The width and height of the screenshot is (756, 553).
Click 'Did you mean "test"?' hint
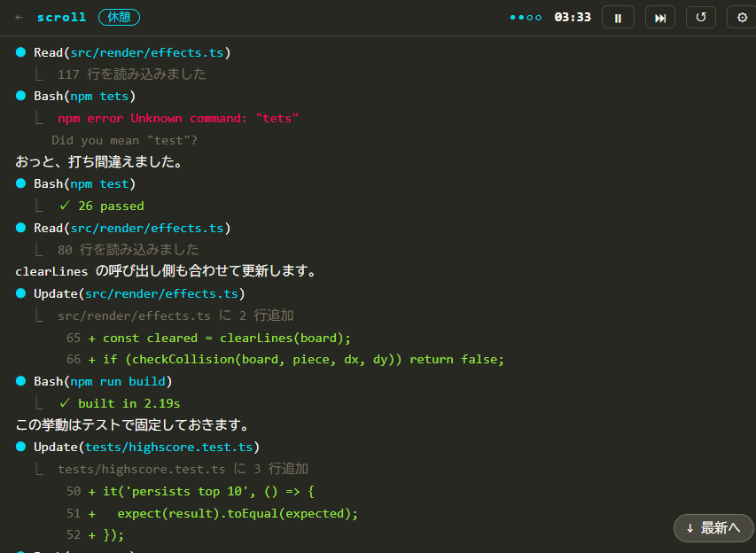(124, 140)
